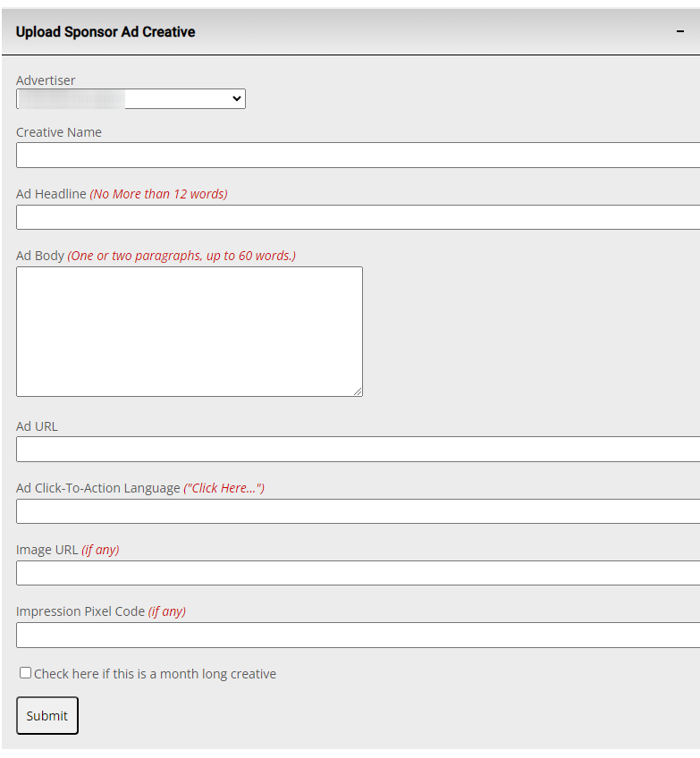Click the "Ad URL" label text

[37, 426]
